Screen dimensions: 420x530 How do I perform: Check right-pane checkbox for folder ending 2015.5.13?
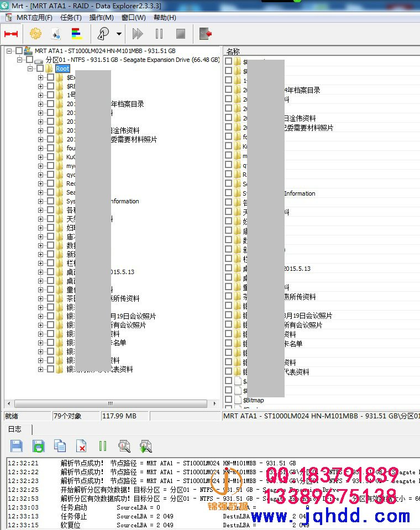click(x=228, y=268)
